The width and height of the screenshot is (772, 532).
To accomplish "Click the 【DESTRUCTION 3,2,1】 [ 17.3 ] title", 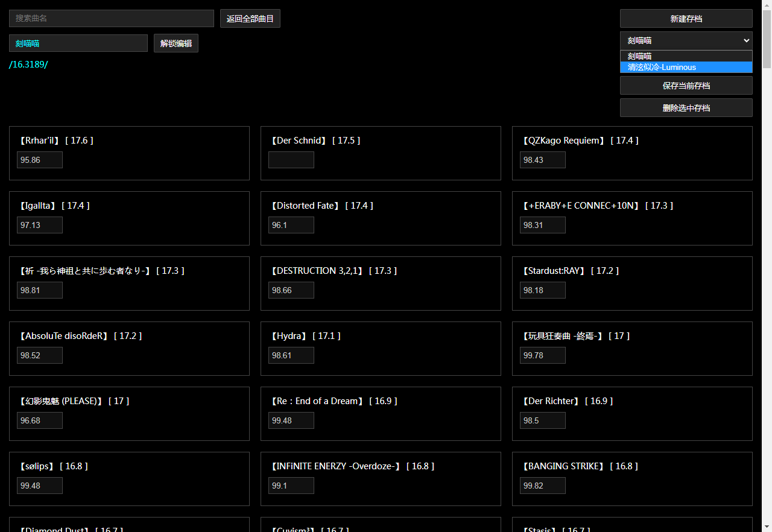I will click(333, 271).
